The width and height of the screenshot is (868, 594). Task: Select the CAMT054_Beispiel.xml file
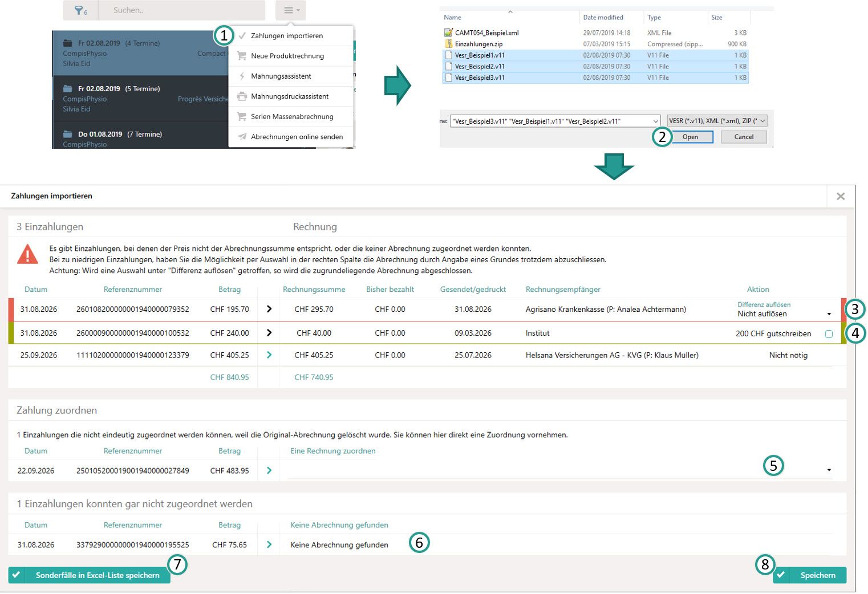tap(486, 33)
